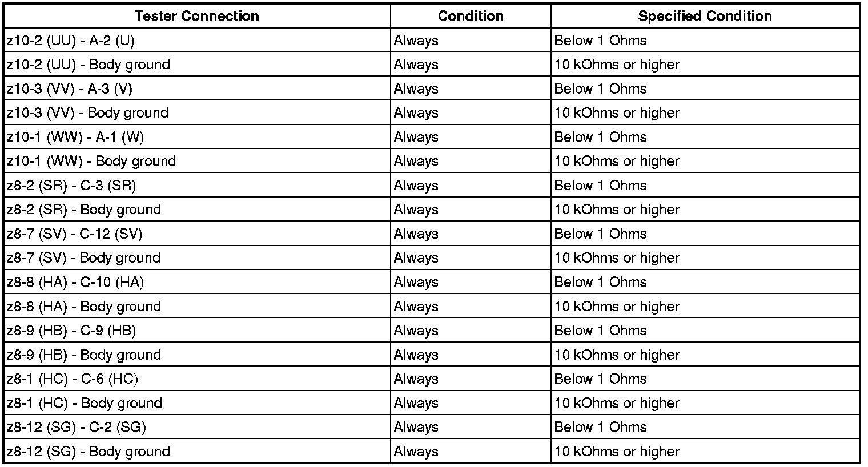The image size is (868, 467).
Task: Click the Specified Condition column header
Action: (x=705, y=16)
